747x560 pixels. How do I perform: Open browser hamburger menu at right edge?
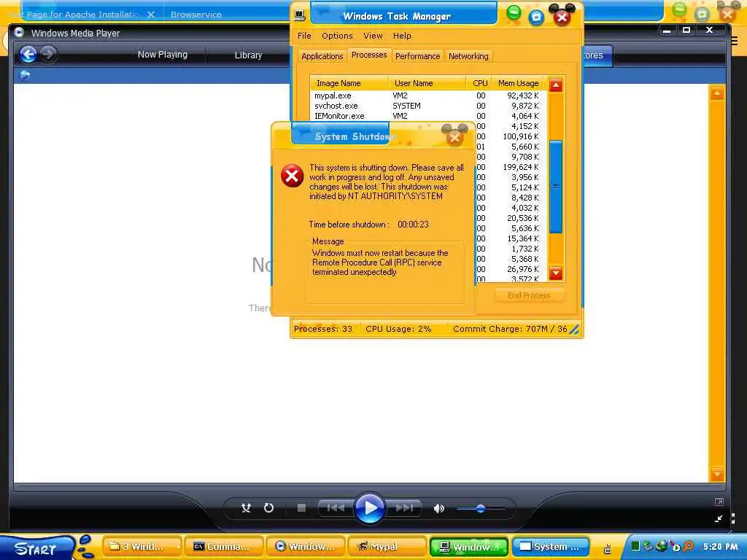pyautogui.click(x=734, y=42)
